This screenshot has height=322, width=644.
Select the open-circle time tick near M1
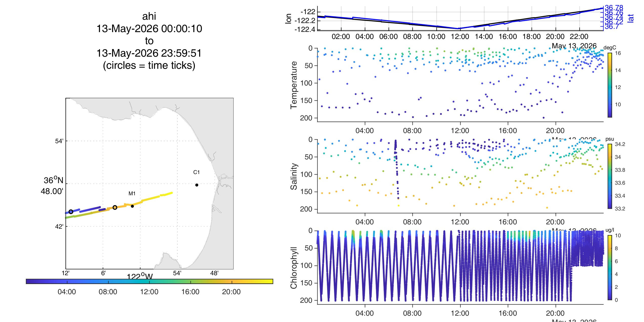(115, 207)
